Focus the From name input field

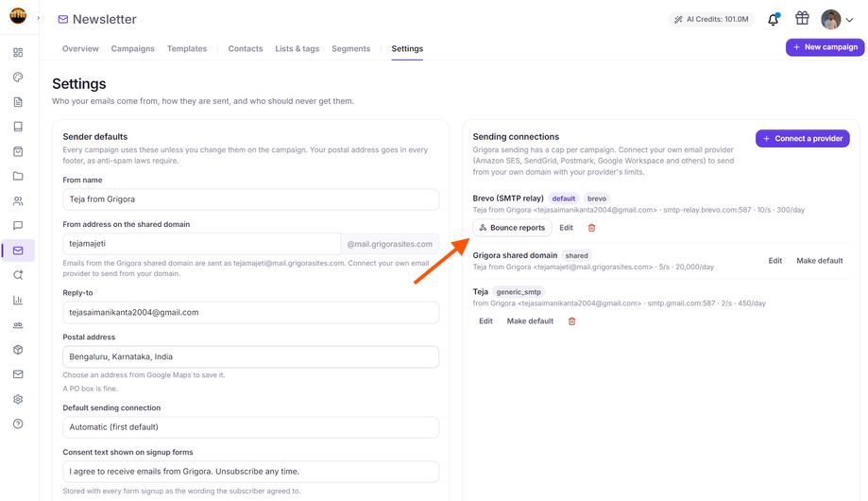(x=251, y=199)
